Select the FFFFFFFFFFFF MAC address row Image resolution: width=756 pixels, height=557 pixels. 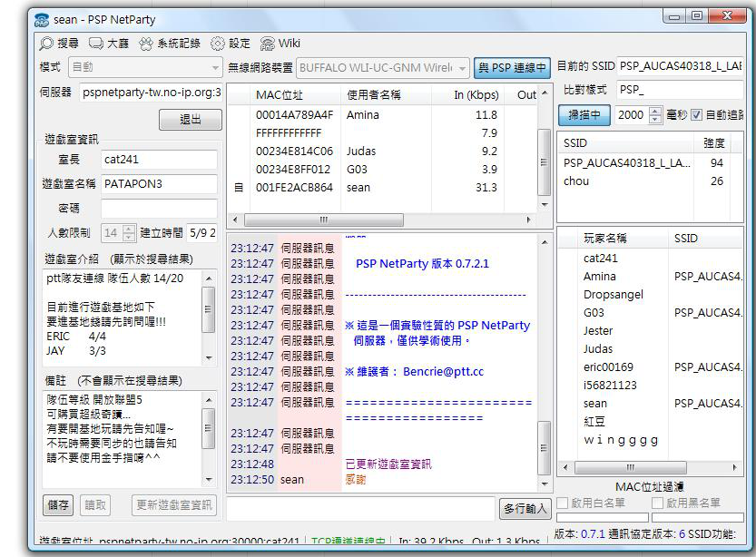click(x=382, y=133)
